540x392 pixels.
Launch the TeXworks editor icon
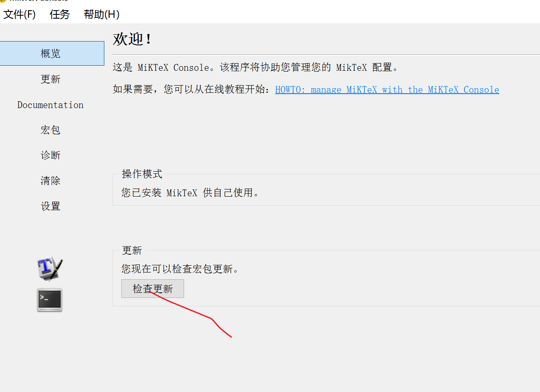pyautogui.click(x=50, y=269)
